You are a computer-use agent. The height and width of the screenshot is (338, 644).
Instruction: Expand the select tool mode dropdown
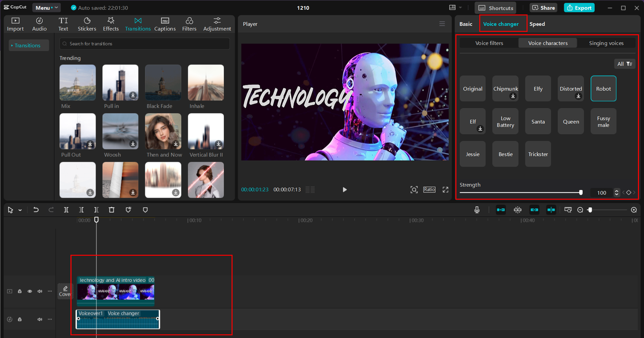(20, 210)
